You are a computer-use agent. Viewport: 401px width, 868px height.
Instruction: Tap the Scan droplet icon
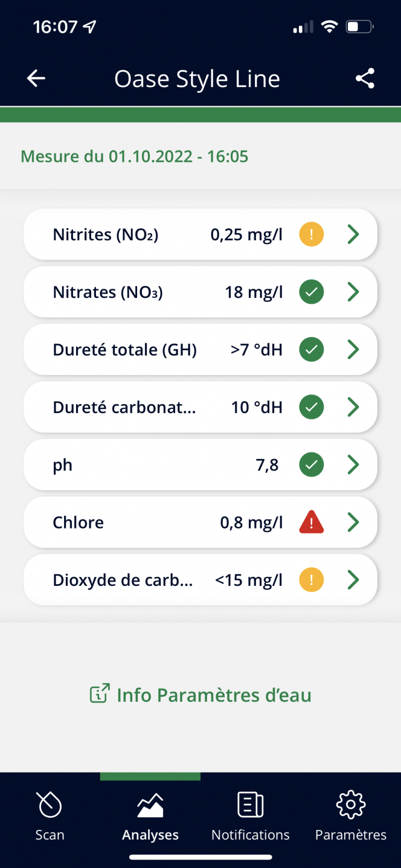point(50,805)
